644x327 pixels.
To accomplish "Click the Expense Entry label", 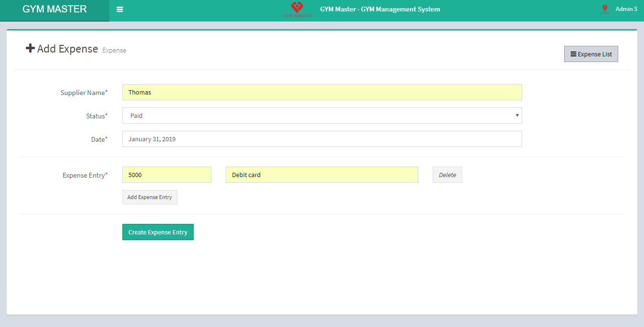I will pyautogui.click(x=84, y=175).
